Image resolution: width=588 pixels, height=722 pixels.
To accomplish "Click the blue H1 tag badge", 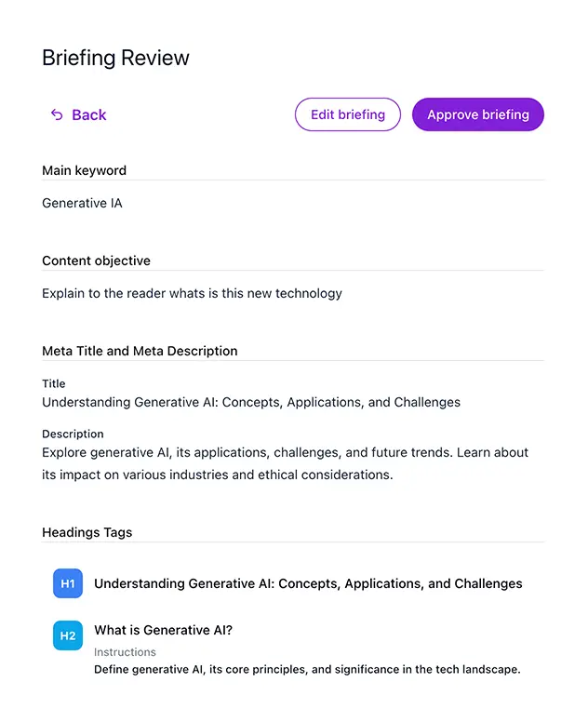I will pyautogui.click(x=68, y=583).
